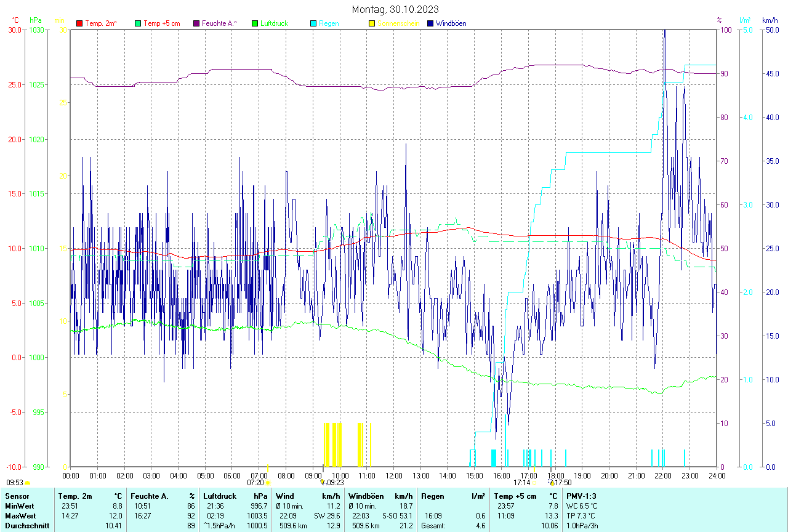Click the max gust value 'S-SO 53.1'

398,515
